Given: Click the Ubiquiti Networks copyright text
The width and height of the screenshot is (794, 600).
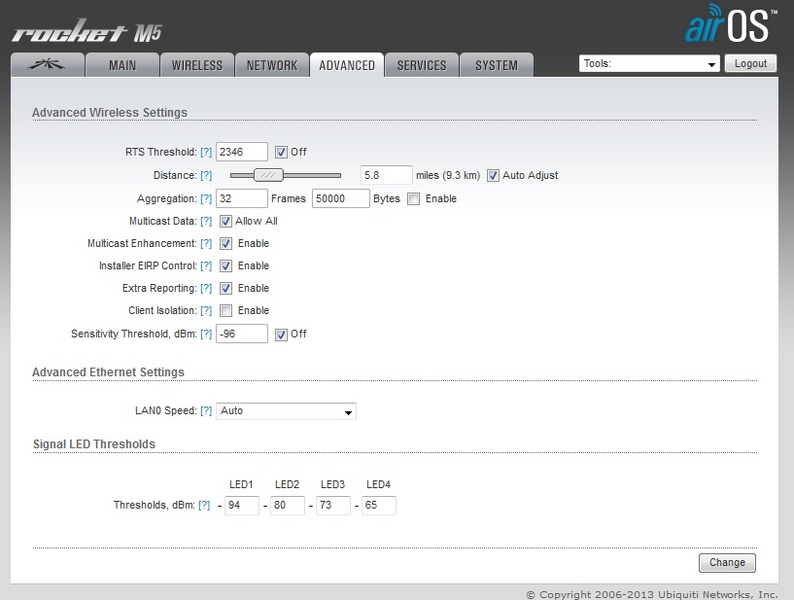Looking at the screenshot, I should tap(652, 594).
